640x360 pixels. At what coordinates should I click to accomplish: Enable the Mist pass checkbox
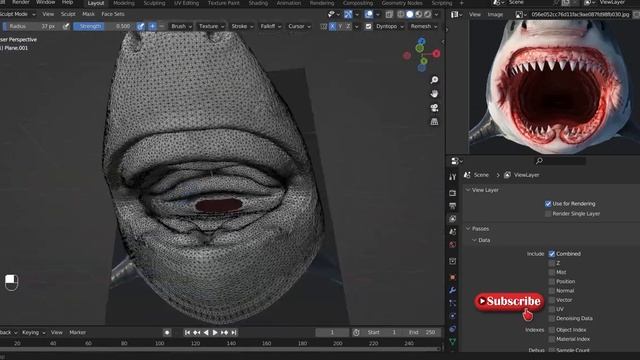(552, 272)
